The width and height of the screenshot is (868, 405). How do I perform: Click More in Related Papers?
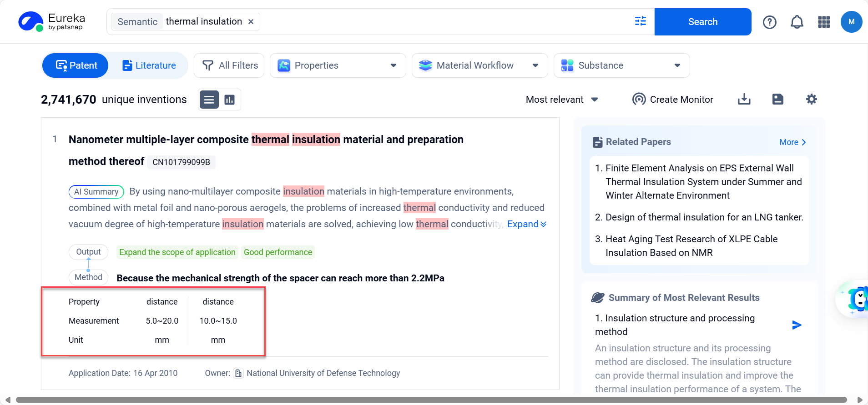coord(792,142)
